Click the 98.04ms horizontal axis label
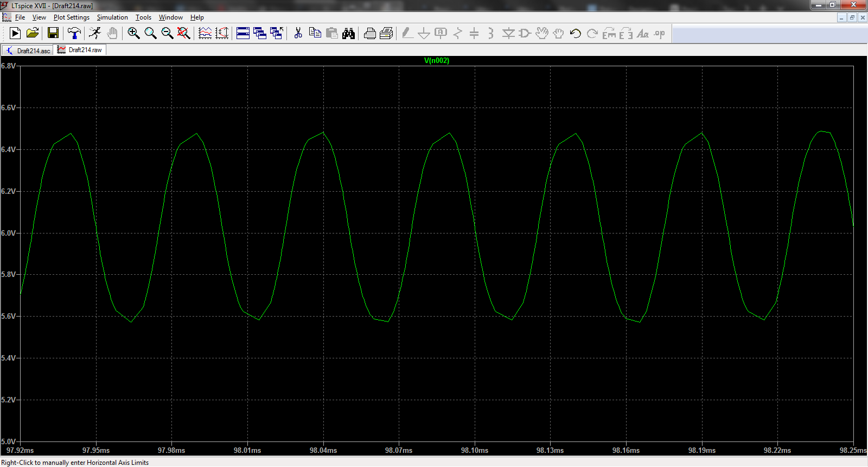The height and width of the screenshot is (467, 868). (323, 450)
